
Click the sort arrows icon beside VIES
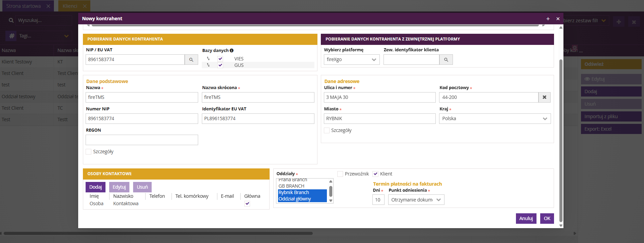(x=208, y=59)
